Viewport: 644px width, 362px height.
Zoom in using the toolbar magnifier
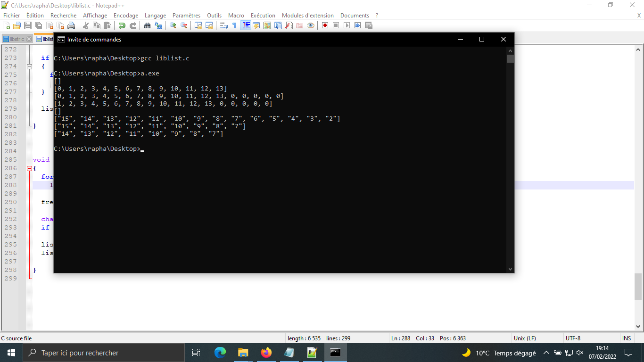coord(173,25)
